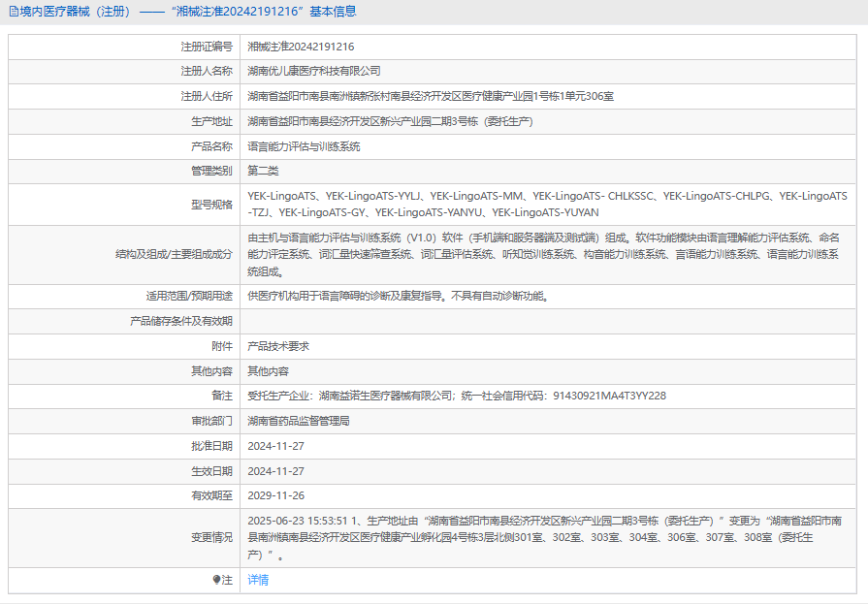Click 产品技术要求 in the 附件 row

point(278,346)
